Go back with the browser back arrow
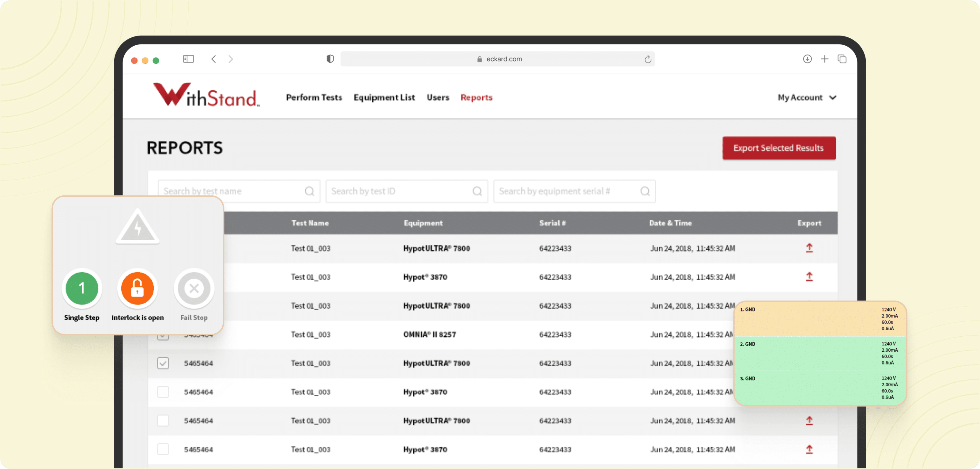980x469 pixels. click(214, 59)
